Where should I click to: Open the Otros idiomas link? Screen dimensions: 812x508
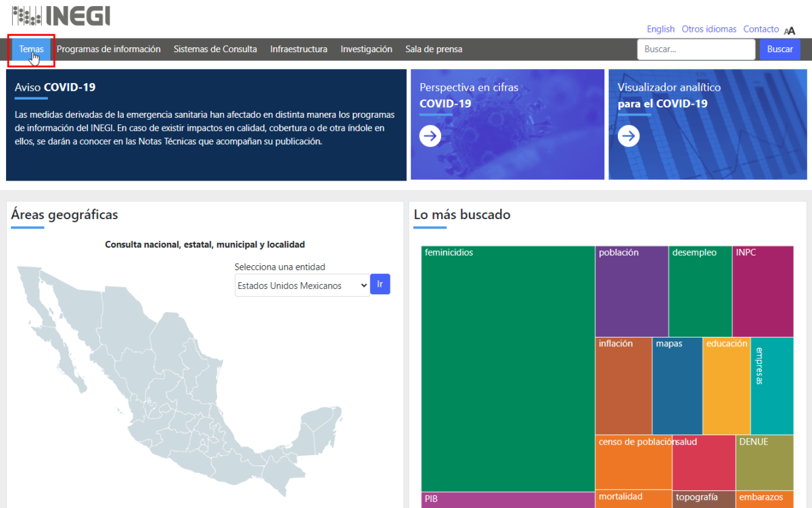708,29
